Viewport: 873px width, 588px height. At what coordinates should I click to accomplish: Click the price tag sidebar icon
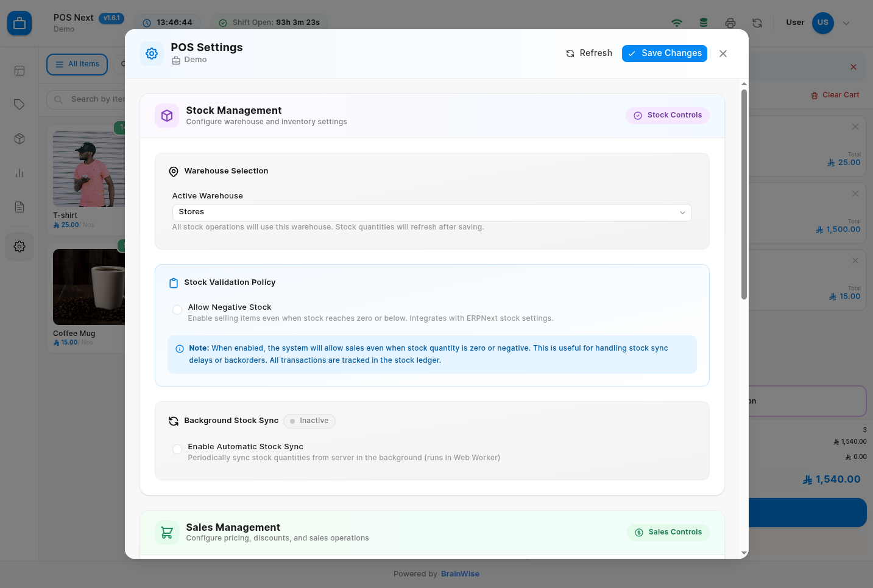pyautogui.click(x=19, y=105)
